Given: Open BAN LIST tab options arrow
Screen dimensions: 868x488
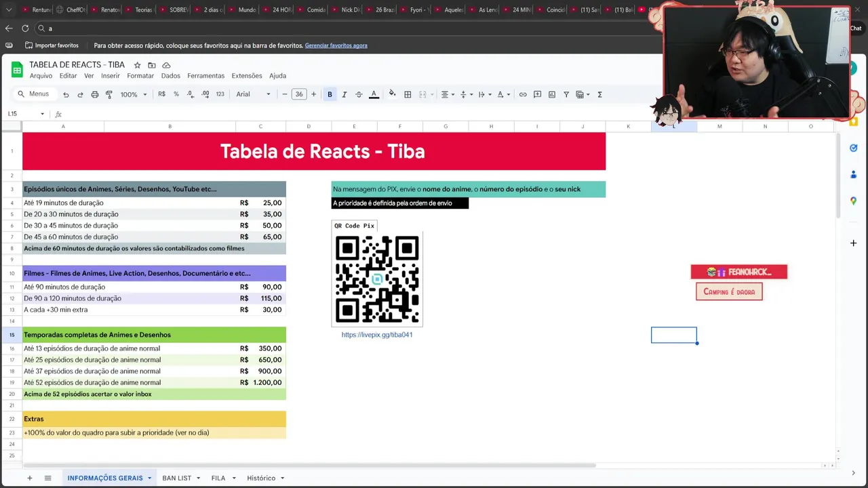Looking at the screenshot, I should 199,478.
